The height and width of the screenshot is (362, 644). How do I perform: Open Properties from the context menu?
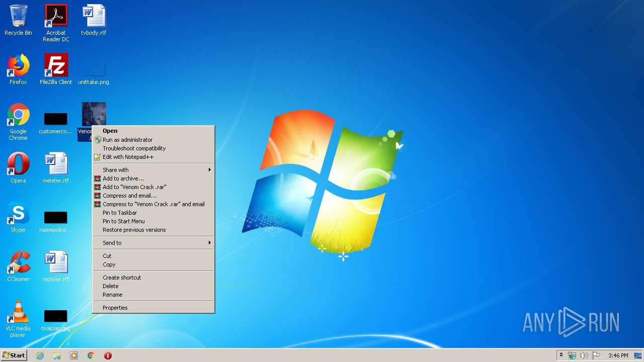[x=153, y=308]
